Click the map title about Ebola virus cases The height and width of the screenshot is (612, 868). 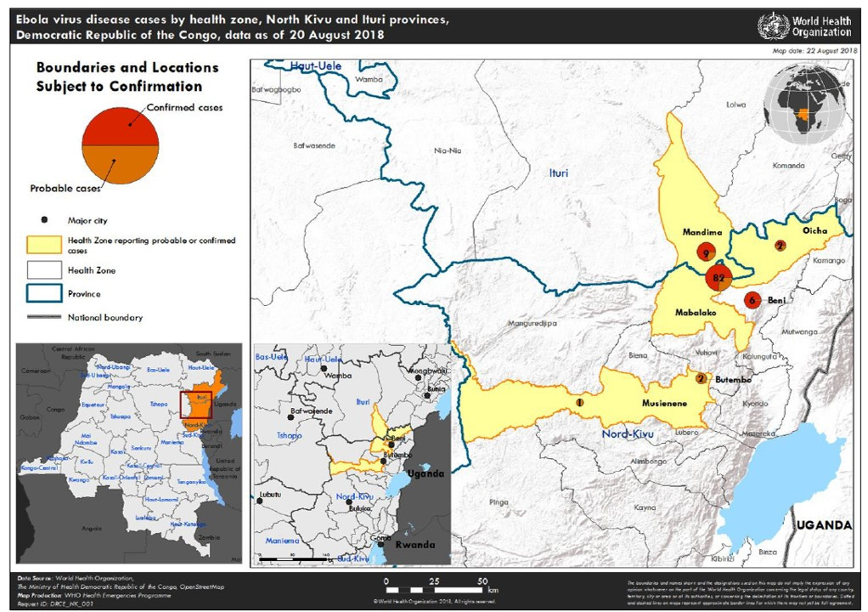coord(233,27)
